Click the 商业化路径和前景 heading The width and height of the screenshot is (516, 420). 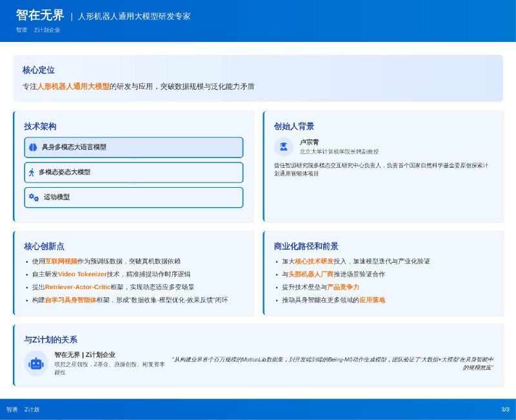click(x=306, y=246)
